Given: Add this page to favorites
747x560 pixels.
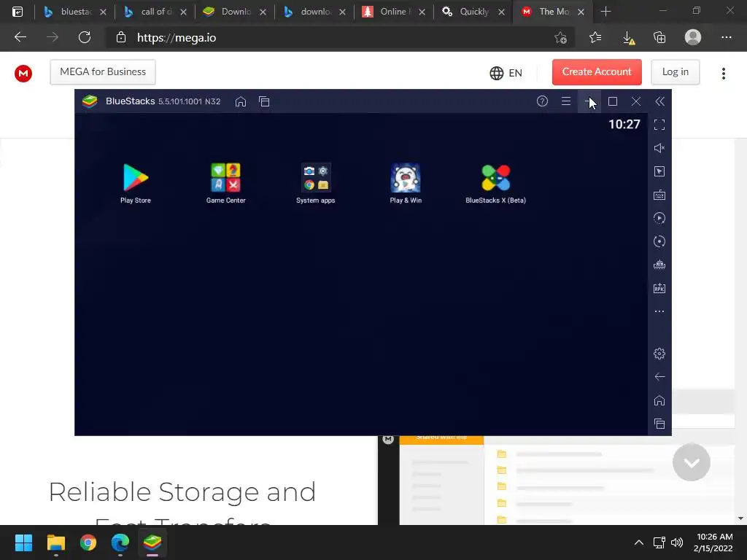Looking at the screenshot, I should 561,38.
